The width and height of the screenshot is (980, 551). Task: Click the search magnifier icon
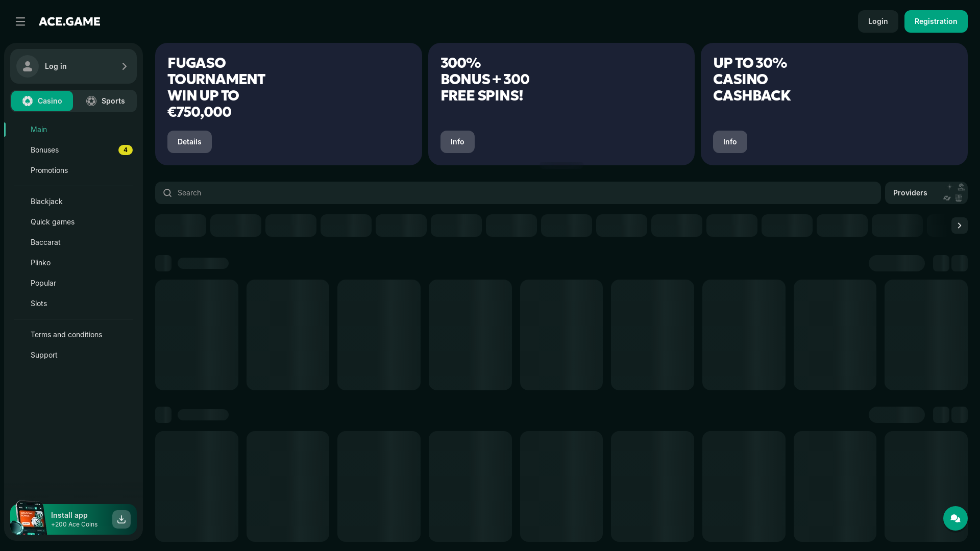(x=167, y=193)
